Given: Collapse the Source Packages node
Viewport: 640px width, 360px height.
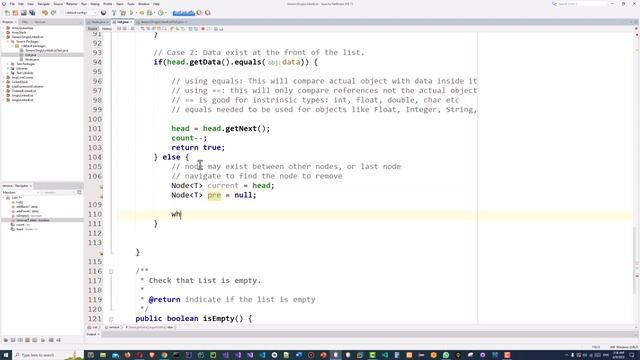Looking at the screenshot, I should [8, 42].
